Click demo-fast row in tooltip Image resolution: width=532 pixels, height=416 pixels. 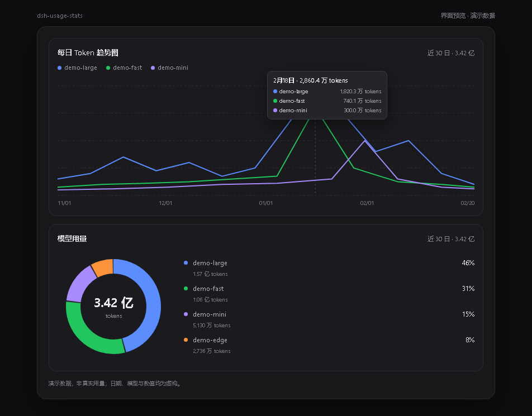tap(327, 101)
